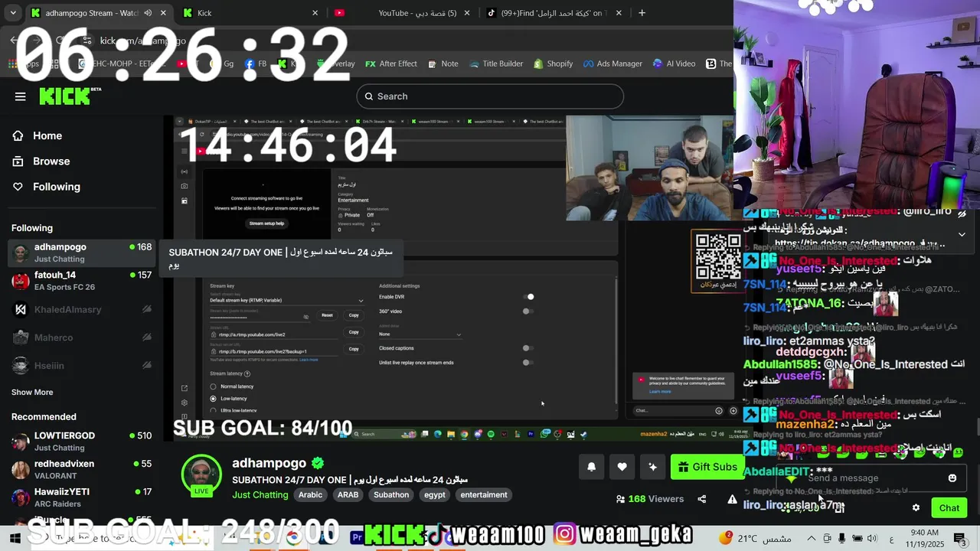Expand the Default stream key dropdown

[x=287, y=301]
